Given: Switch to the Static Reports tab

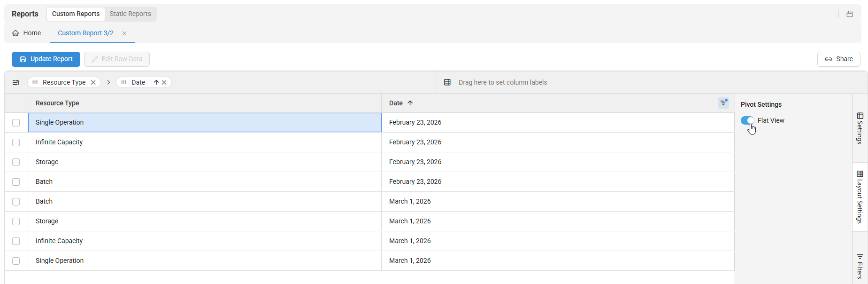Looking at the screenshot, I should [x=131, y=14].
